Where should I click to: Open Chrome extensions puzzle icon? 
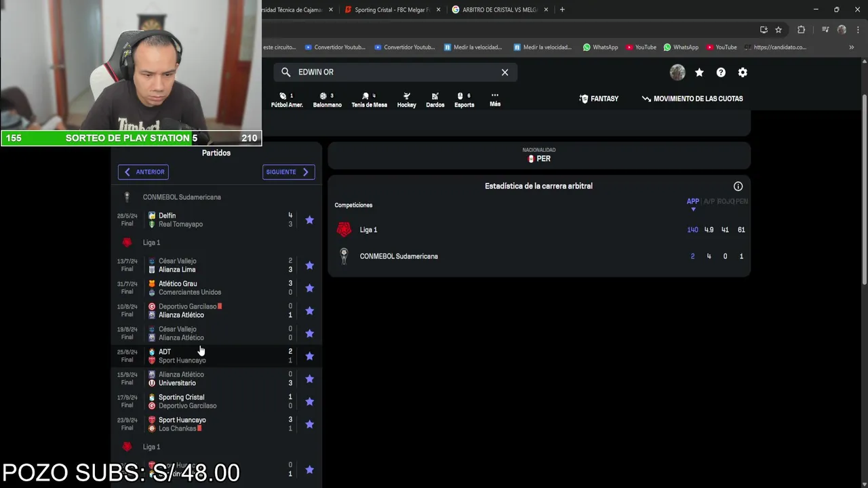coord(802,30)
